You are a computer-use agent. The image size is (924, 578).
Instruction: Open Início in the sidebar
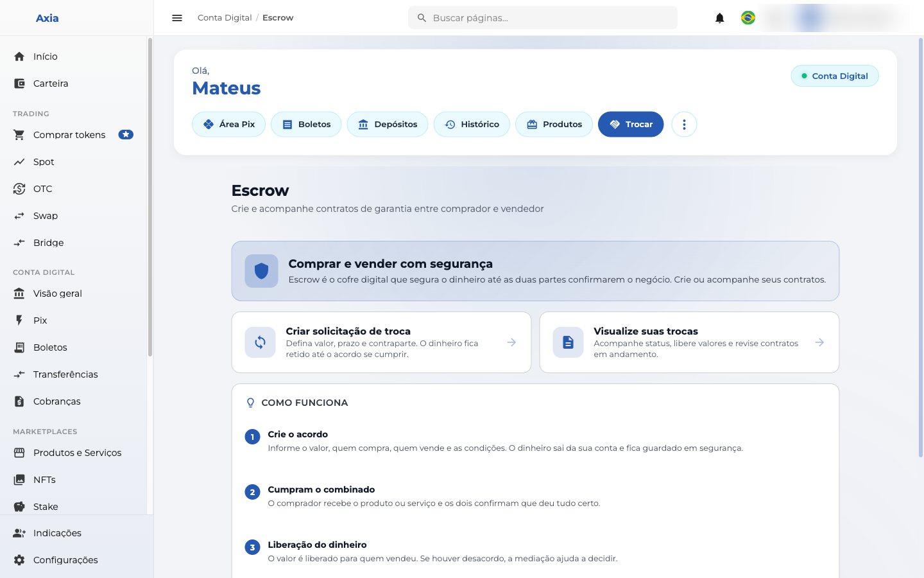pyautogui.click(x=73, y=57)
